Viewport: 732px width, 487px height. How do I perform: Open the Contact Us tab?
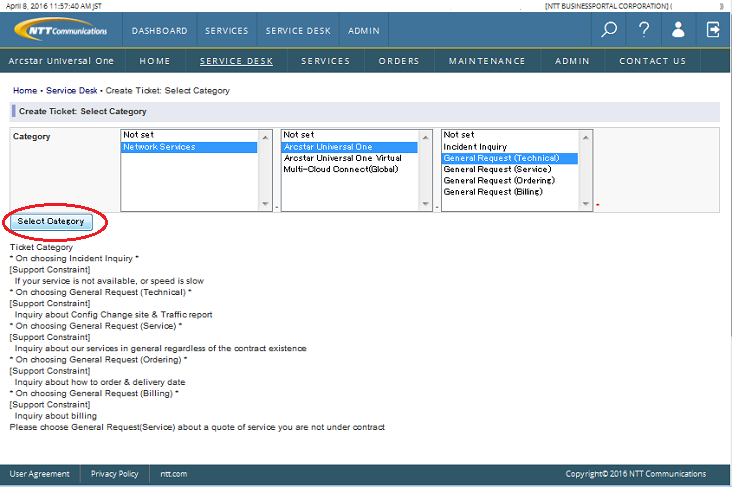[652, 61]
